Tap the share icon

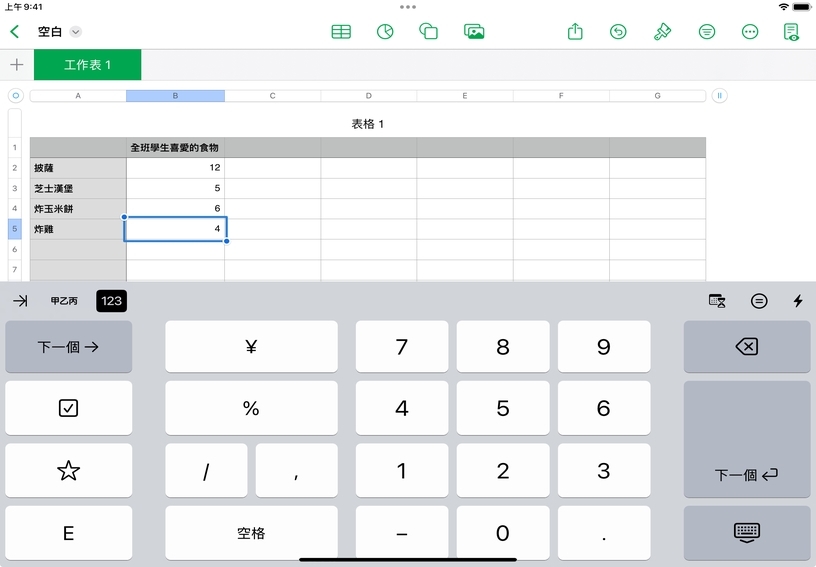click(575, 32)
